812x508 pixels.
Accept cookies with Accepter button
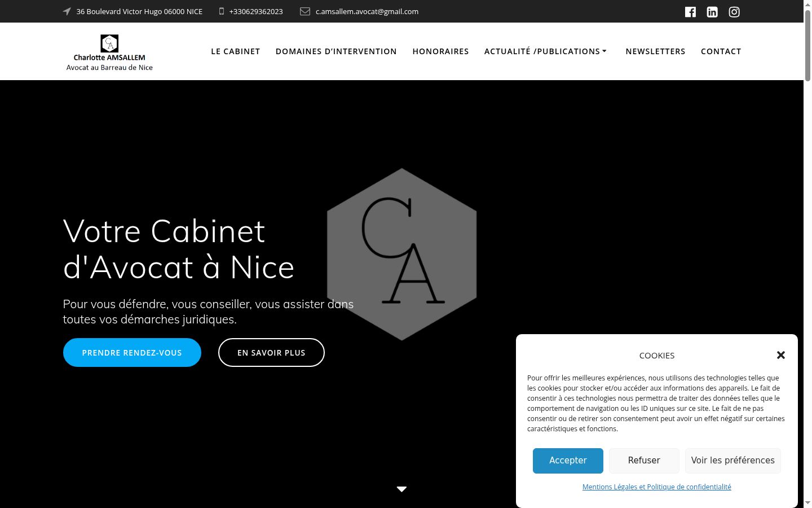click(568, 461)
